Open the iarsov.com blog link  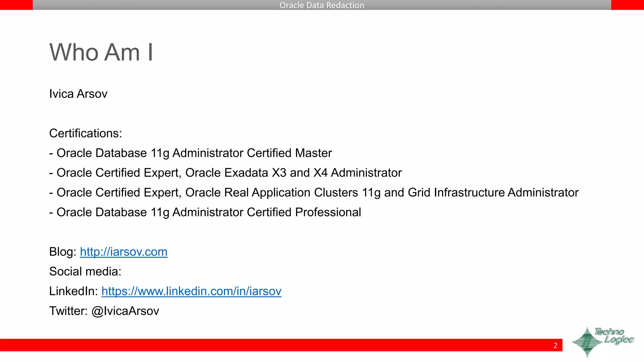[x=124, y=252]
